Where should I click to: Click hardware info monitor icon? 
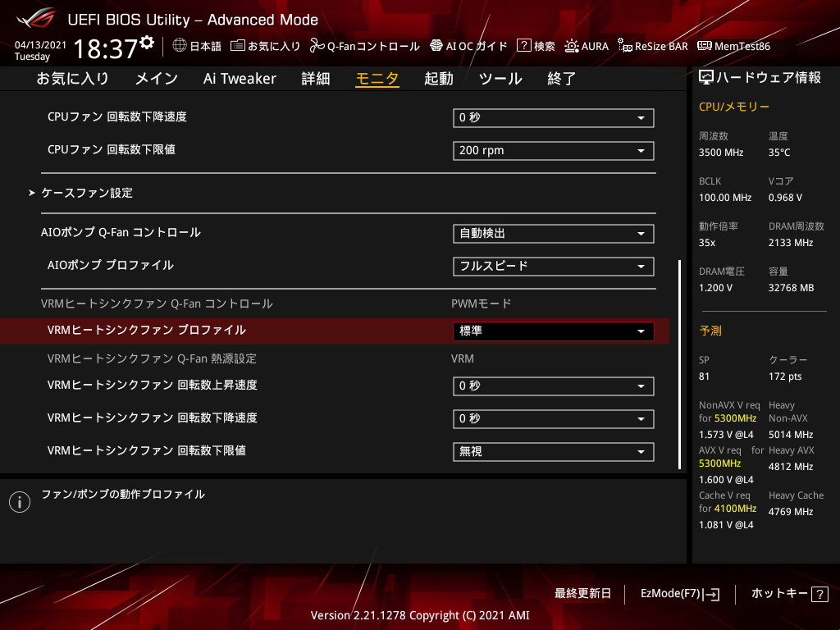click(x=706, y=78)
